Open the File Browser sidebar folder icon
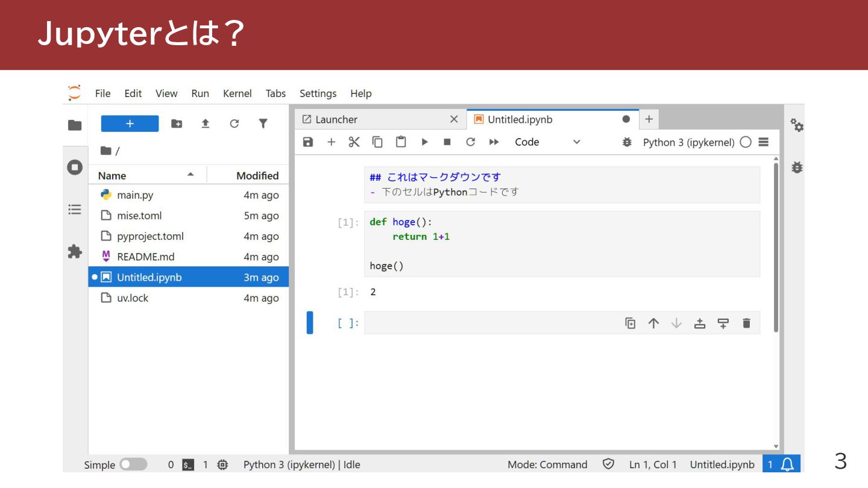Viewport: 868px width, 488px height. point(75,125)
